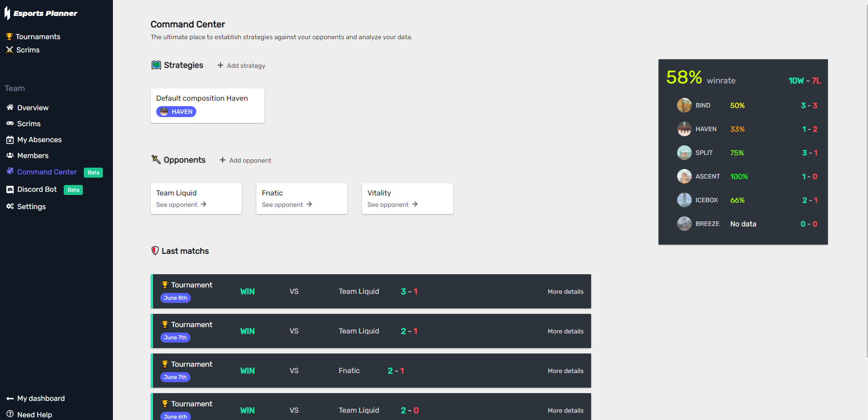This screenshot has height=420, width=868.
Task: Go back to My dashboard
Action: (x=41, y=399)
